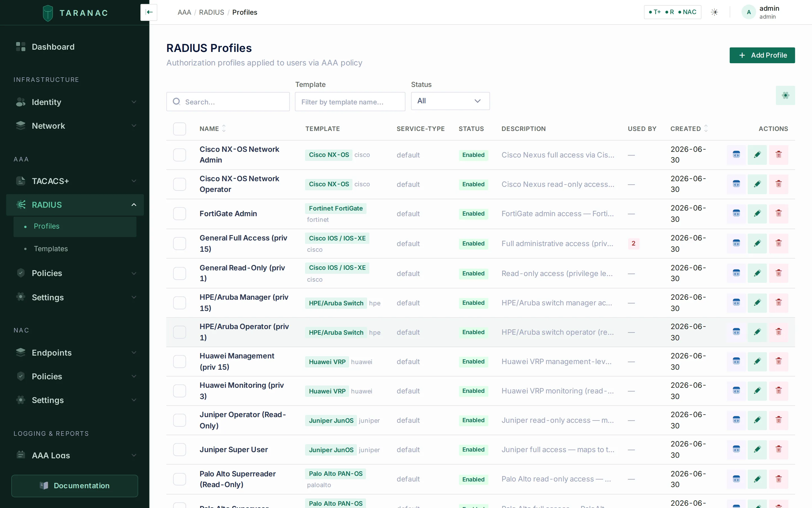Image resolution: width=812 pixels, height=508 pixels.
Task: Toggle the light/dark theme sun icon
Action: pyautogui.click(x=714, y=12)
